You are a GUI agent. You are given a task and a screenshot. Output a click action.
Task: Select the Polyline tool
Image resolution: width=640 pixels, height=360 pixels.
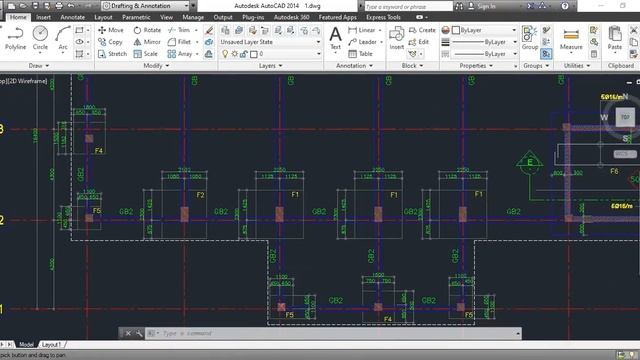15,38
